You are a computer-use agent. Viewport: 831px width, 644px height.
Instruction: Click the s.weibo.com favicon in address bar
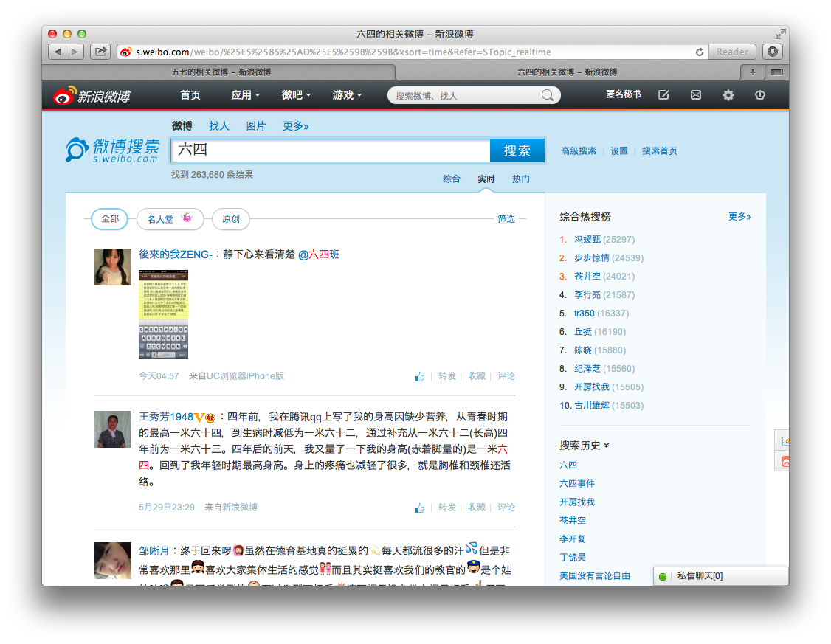pyautogui.click(x=125, y=52)
